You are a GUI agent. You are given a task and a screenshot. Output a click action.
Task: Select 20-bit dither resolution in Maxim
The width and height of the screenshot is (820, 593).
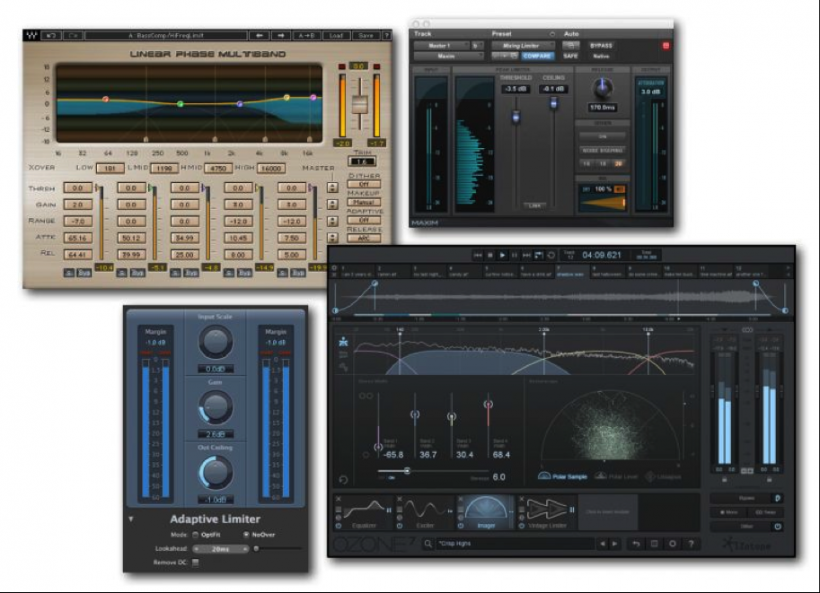tap(619, 164)
